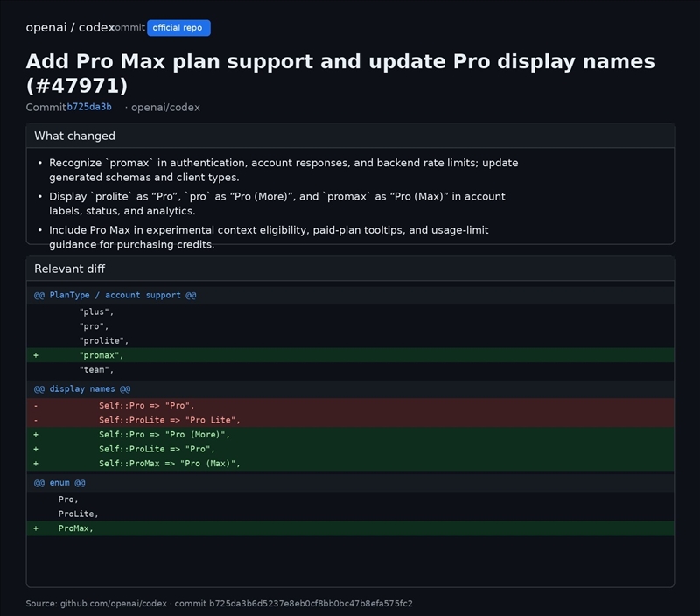Click the "plus", diff line

tap(350, 311)
